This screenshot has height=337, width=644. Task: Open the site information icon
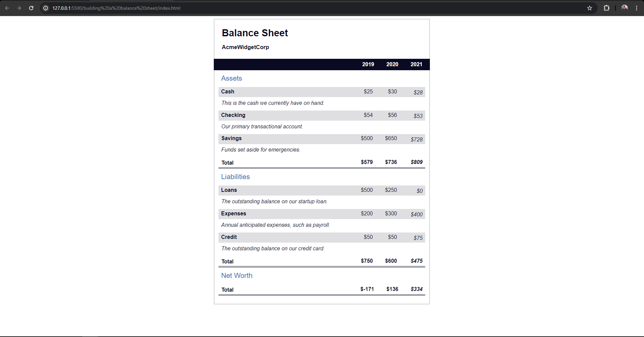(46, 8)
